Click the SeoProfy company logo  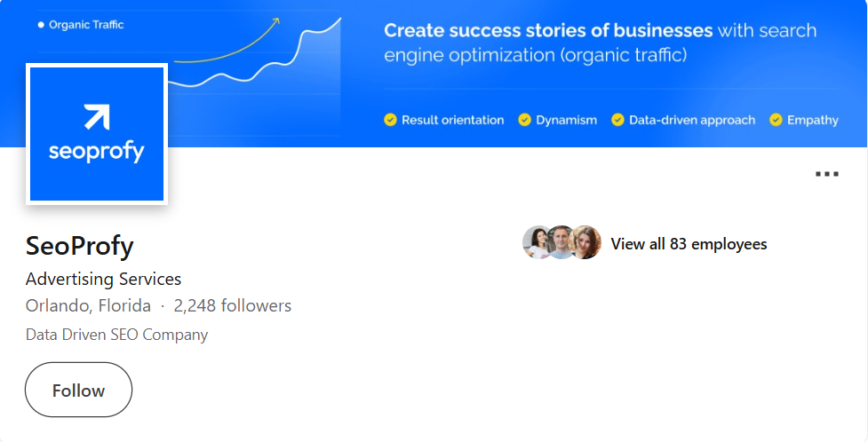click(x=97, y=134)
